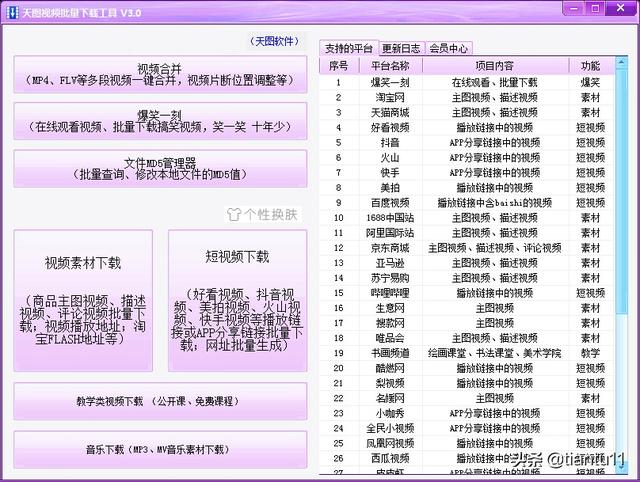Select the 亚马逊 row
Image resolution: width=640 pixels, height=482 pixels.
467,263
